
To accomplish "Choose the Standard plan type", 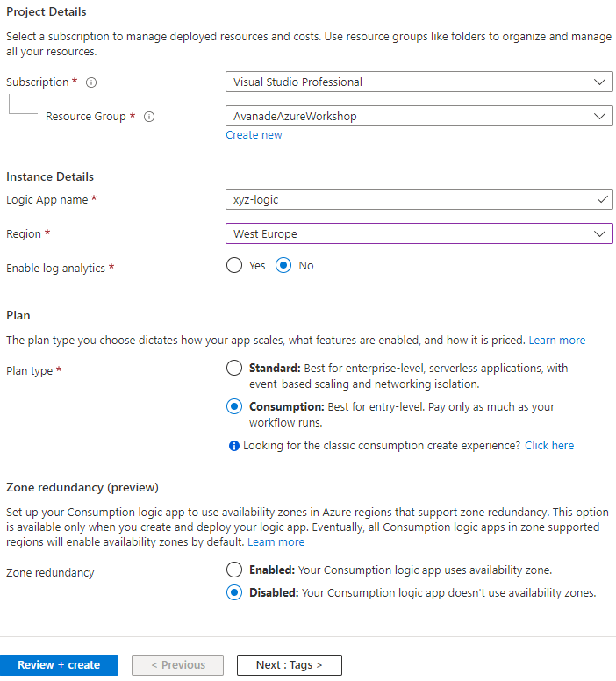I will coord(234,369).
